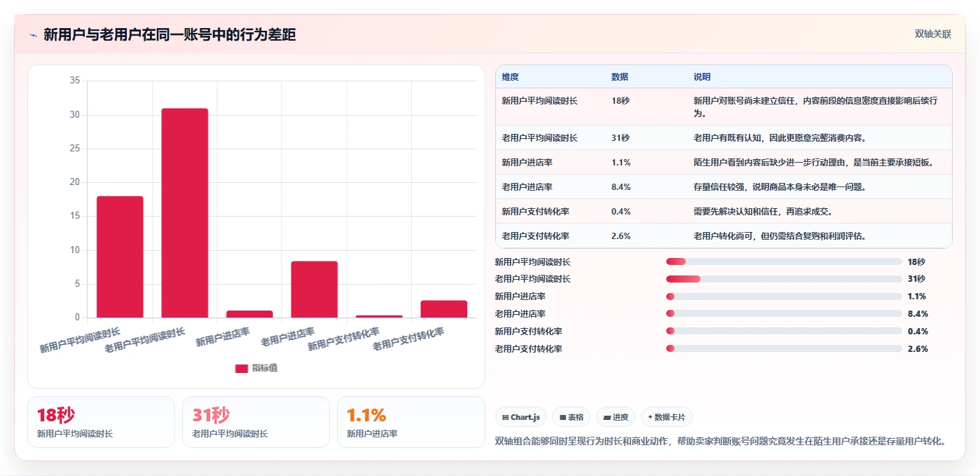Click the 0.4% cell in the table
Image resolution: width=980 pixels, height=476 pixels.
(621, 212)
